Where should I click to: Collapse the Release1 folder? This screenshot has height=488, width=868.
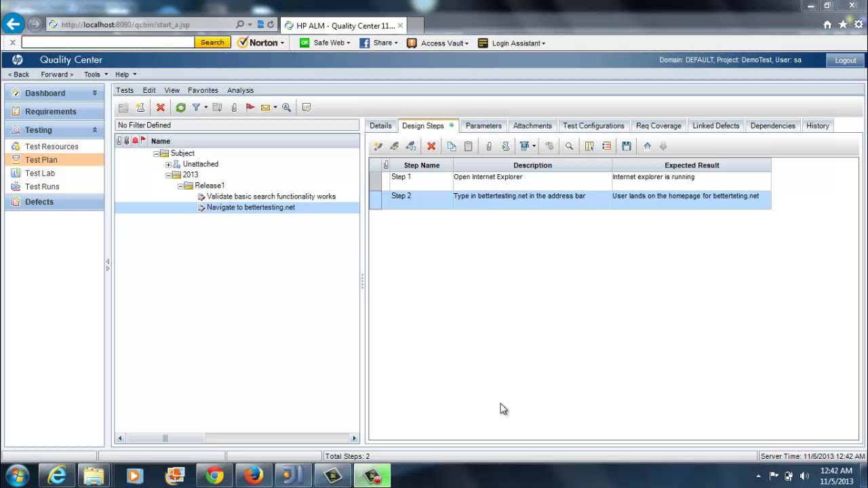pos(181,186)
